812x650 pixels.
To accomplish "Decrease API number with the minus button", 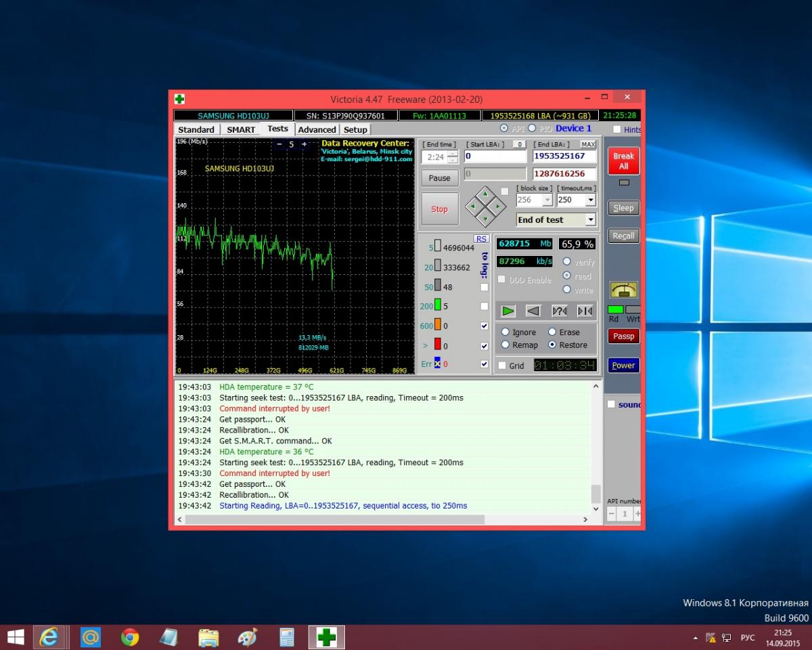I will coord(612,514).
